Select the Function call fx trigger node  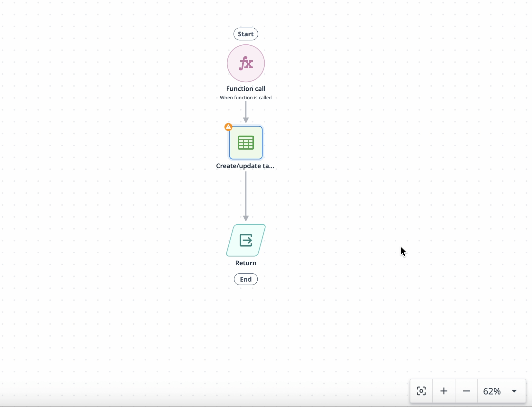[246, 63]
